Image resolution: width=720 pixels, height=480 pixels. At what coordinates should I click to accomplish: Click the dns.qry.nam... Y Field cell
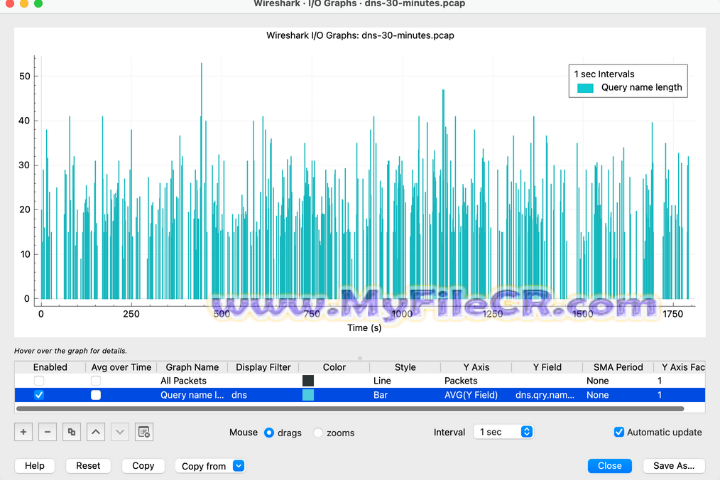coord(545,395)
